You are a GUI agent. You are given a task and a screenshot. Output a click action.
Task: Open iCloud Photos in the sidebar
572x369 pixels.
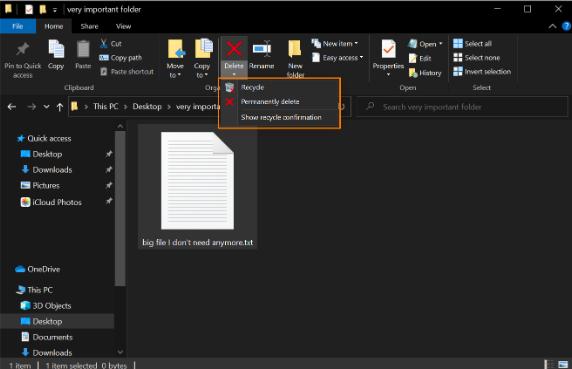point(57,202)
